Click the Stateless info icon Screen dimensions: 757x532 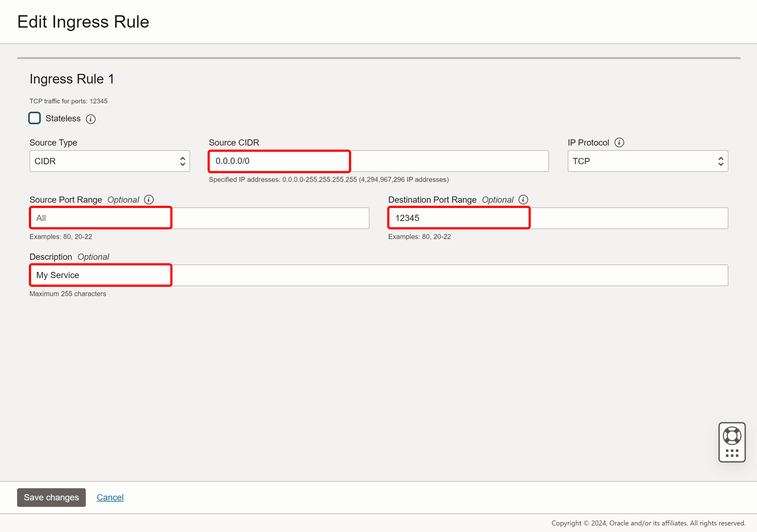click(x=91, y=119)
